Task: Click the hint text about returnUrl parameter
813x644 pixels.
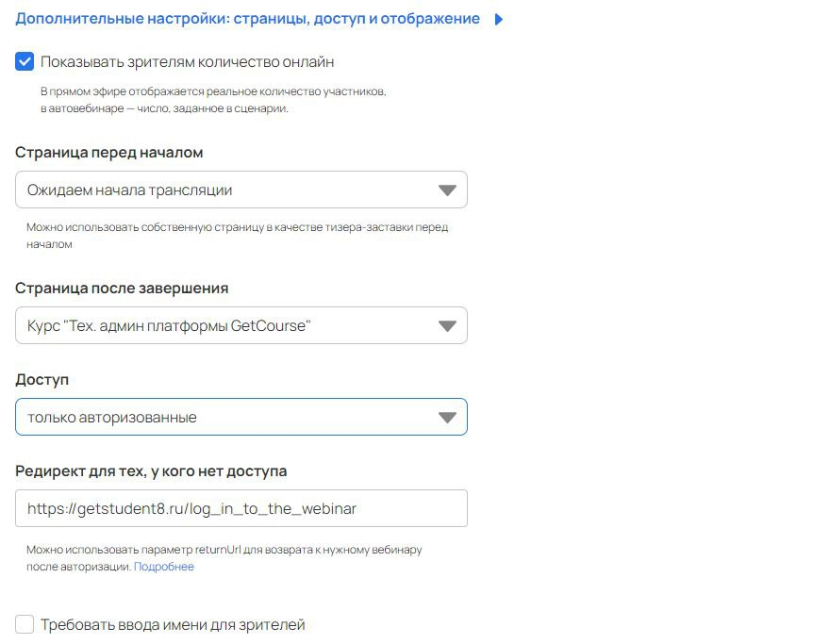Action: pos(224,558)
